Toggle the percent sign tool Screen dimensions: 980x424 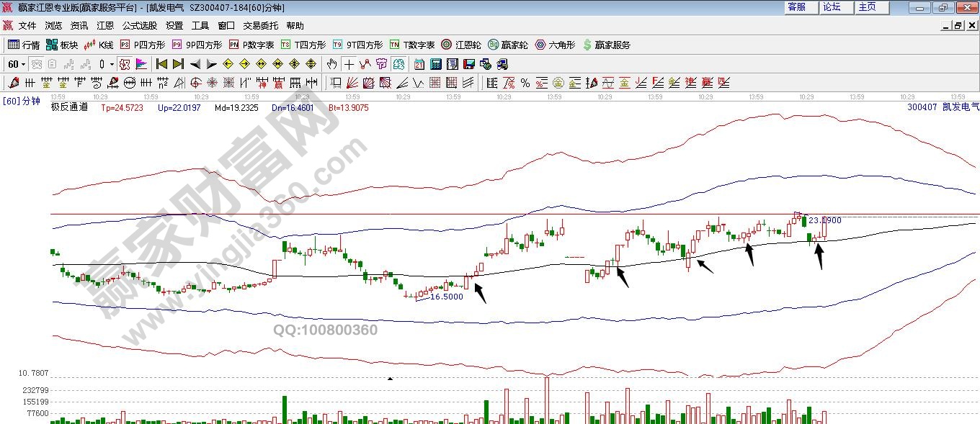click(x=525, y=83)
